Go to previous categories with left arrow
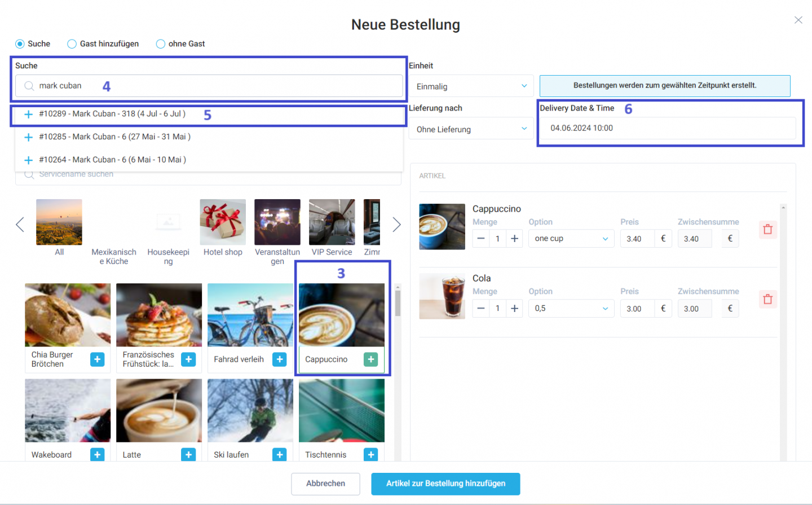812x505 pixels. tap(20, 225)
